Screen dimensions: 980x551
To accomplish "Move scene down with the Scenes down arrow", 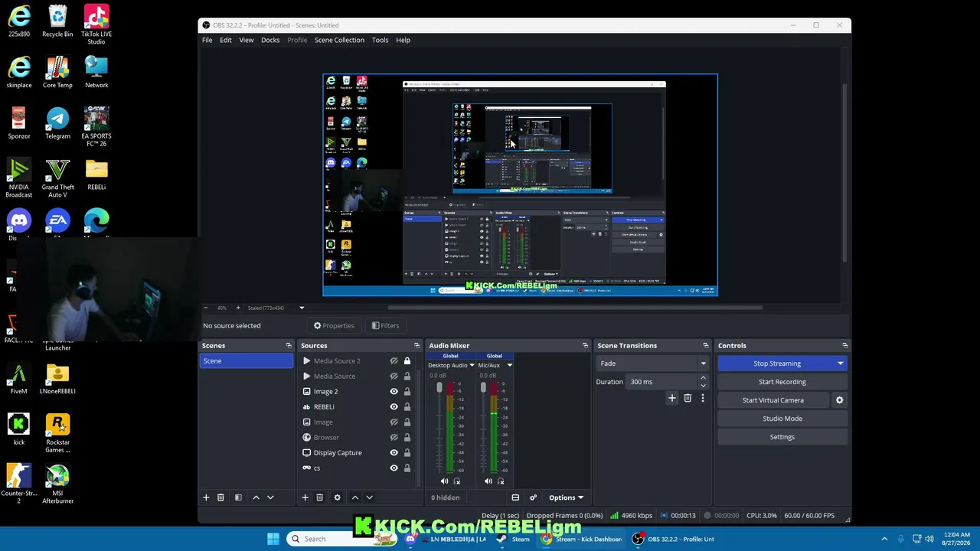I will pos(270,497).
